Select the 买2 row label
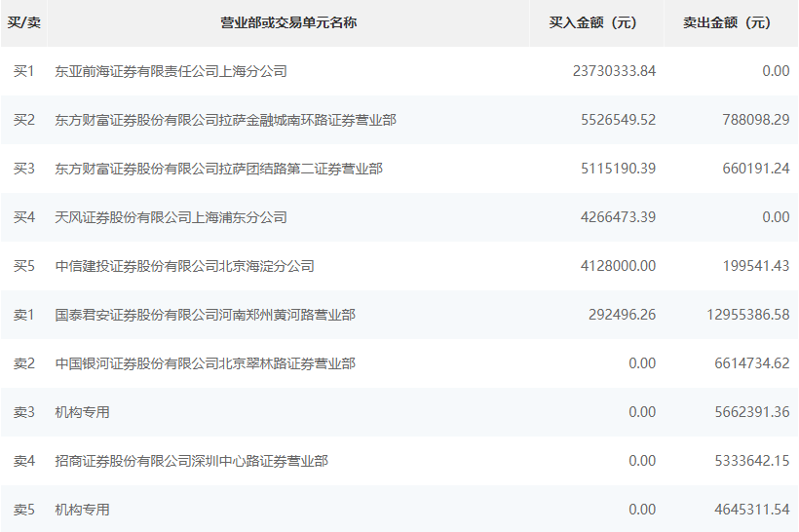This screenshot has width=799, height=532. coord(24,120)
